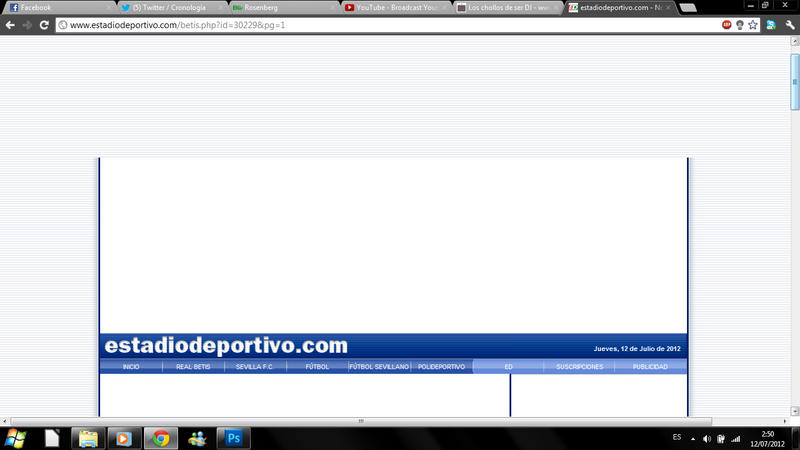Open Windows Explorer from the taskbar
Image resolution: width=800 pixels, height=450 pixels.
tap(88, 439)
